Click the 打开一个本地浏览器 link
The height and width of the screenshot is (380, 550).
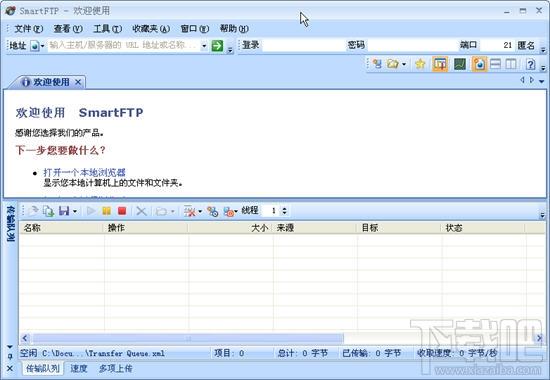[85, 173]
